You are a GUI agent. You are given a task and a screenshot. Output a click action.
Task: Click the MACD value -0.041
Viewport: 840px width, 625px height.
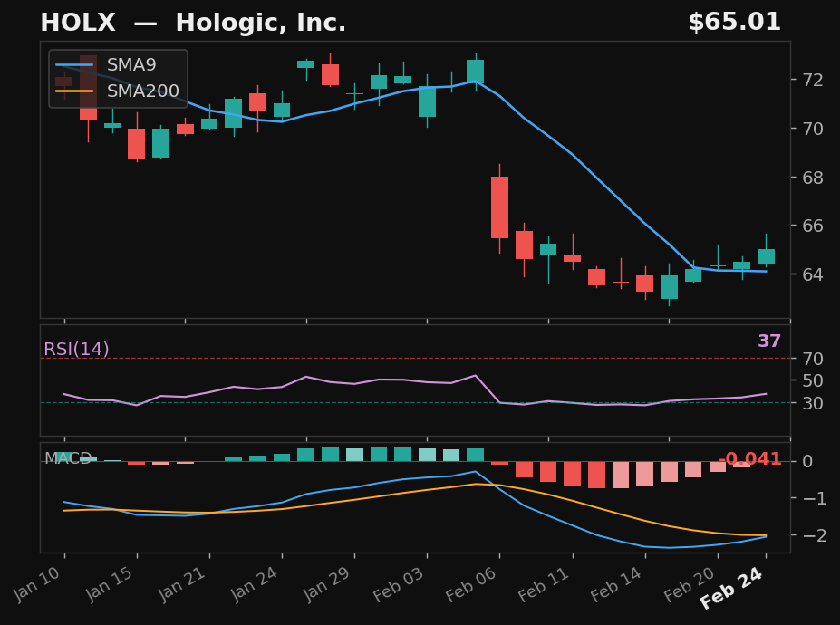click(x=749, y=459)
